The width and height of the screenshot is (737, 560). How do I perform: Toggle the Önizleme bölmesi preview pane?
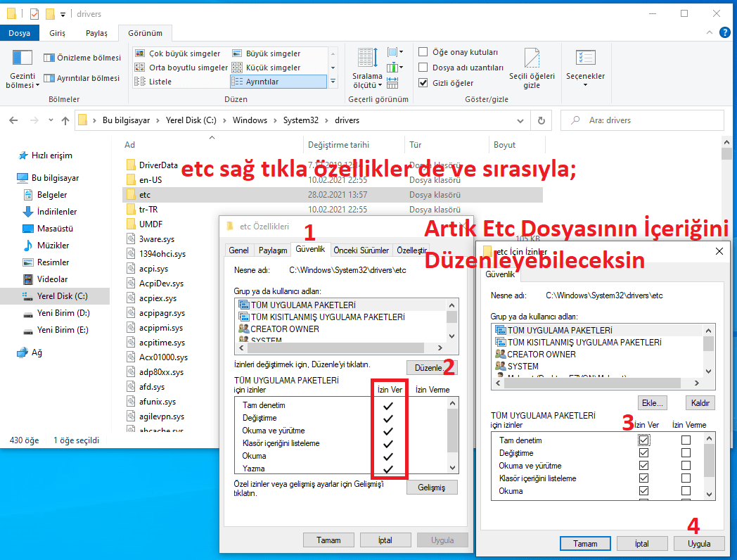tap(82, 58)
